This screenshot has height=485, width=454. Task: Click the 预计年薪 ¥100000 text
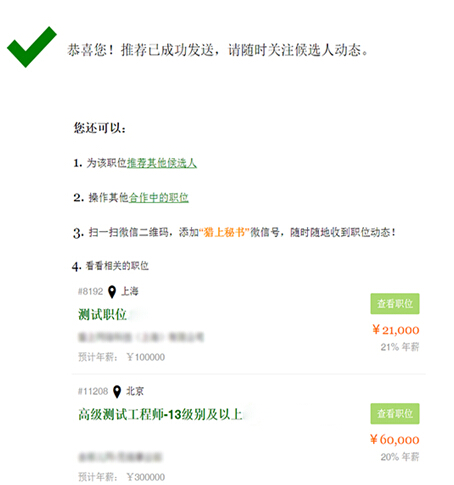[122, 357]
